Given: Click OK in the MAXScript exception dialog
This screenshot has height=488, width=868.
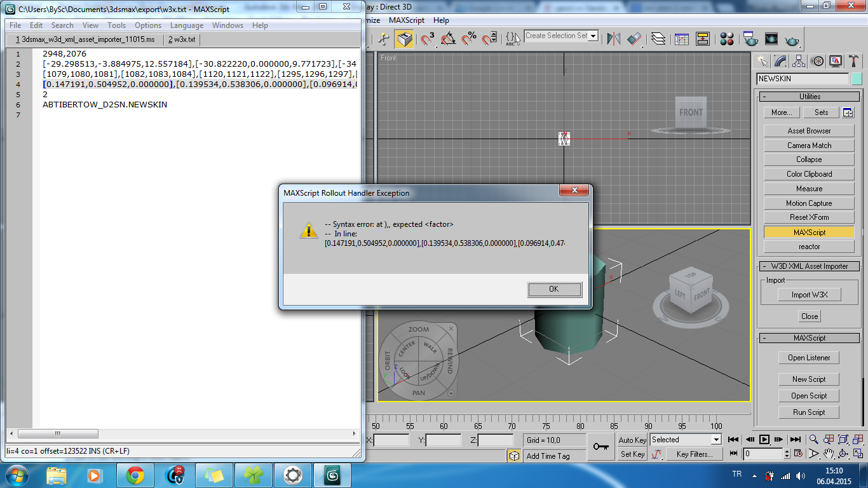Looking at the screenshot, I should click(x=554, y=289).
